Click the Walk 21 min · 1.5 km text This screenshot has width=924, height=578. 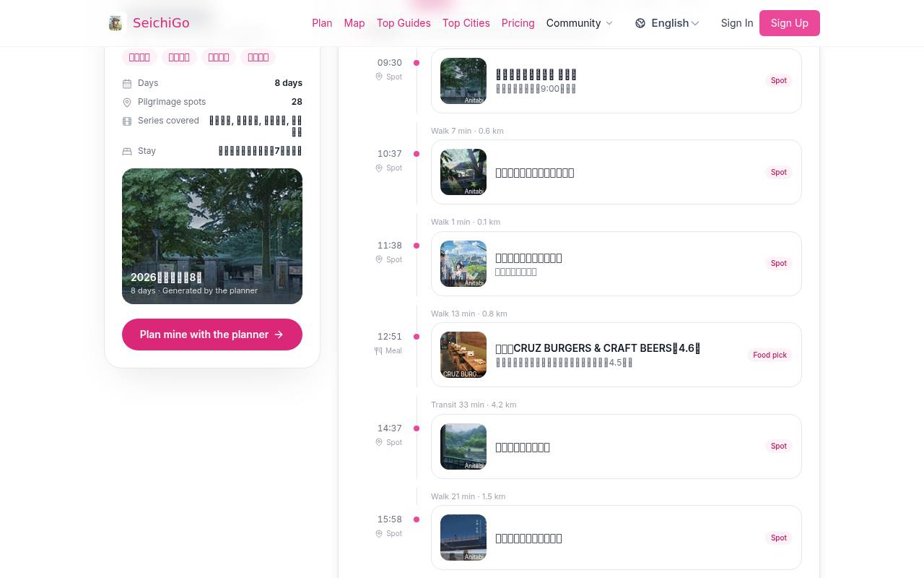click(468, 496)
